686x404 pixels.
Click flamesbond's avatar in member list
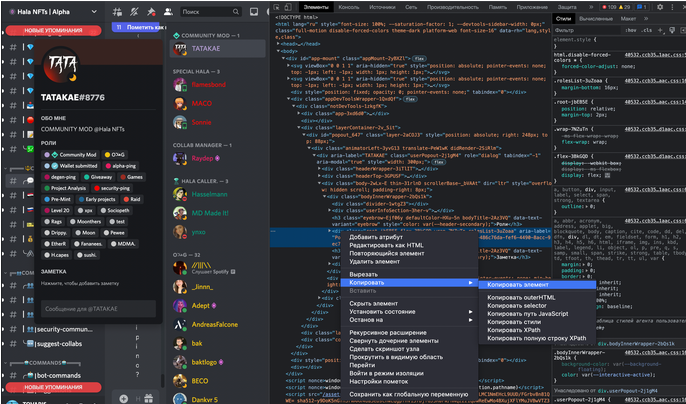179,84
